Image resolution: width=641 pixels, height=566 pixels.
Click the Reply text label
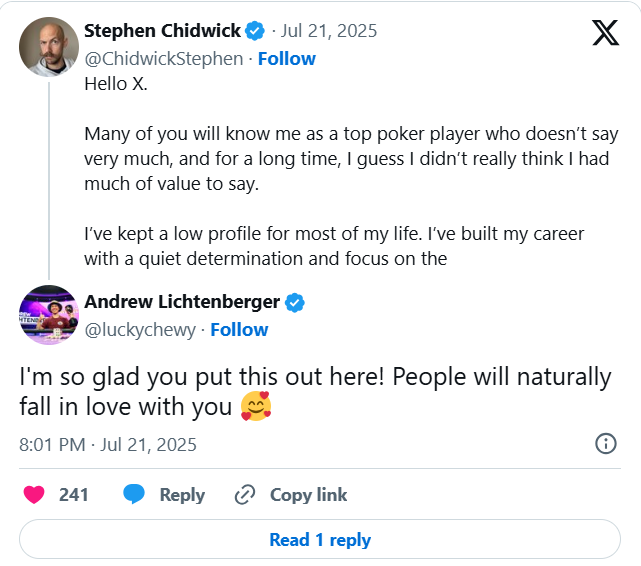182,494
